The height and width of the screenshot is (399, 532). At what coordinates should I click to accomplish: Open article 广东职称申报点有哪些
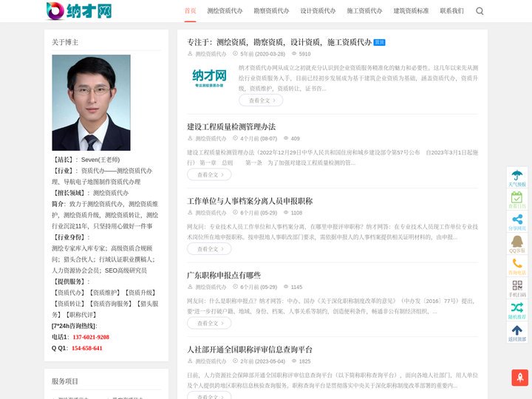(x=224, y=275)
